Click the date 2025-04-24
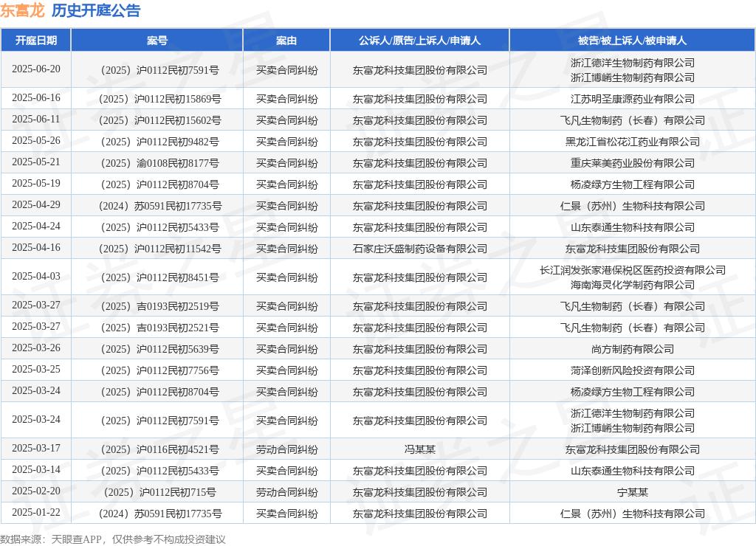This screenshot has width=756, height=546. click(x=36, y=226)
